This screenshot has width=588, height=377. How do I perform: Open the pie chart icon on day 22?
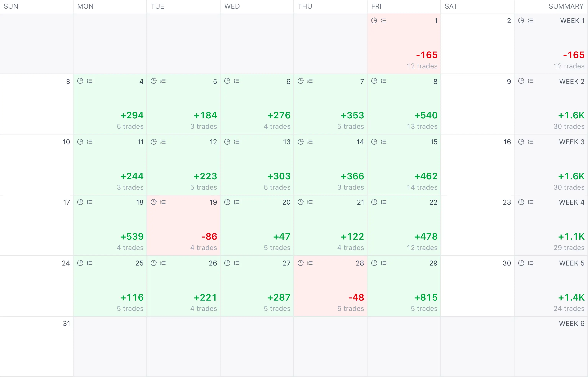coord(374,202)
